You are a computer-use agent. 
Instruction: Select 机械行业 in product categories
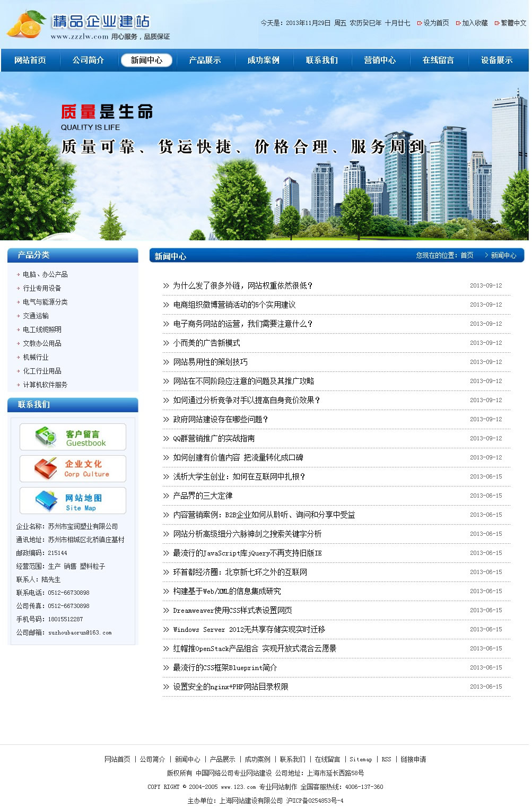(x=36, y=358)
